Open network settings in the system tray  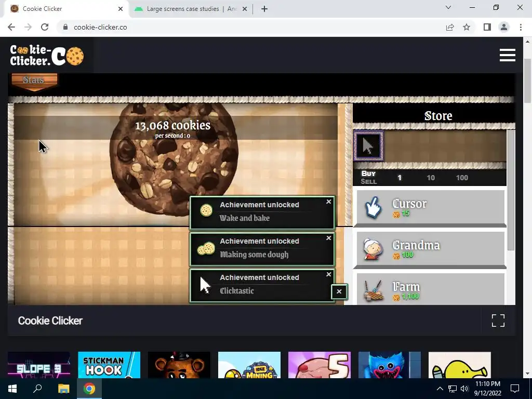point(453,389)
